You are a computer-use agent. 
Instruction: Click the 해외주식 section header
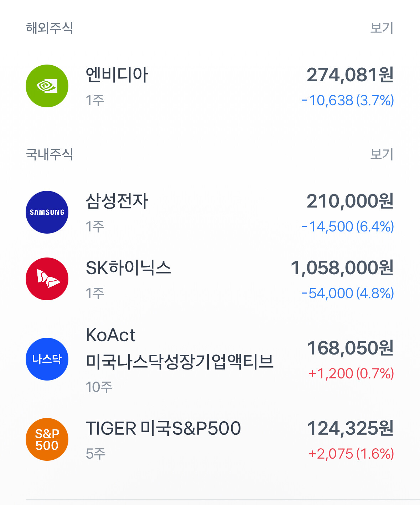pyautogui.click(x=50, y=28)
